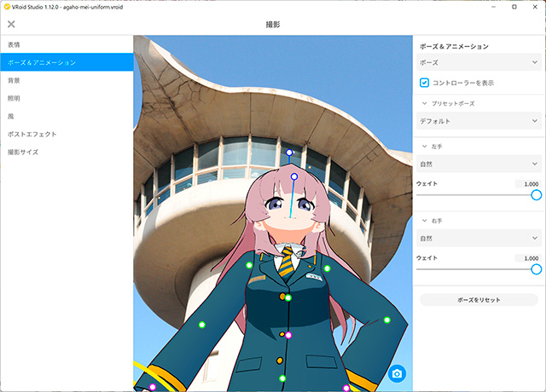546x392 pixels.
Task: Click the camera capture icon button
Action: (397, 374)
